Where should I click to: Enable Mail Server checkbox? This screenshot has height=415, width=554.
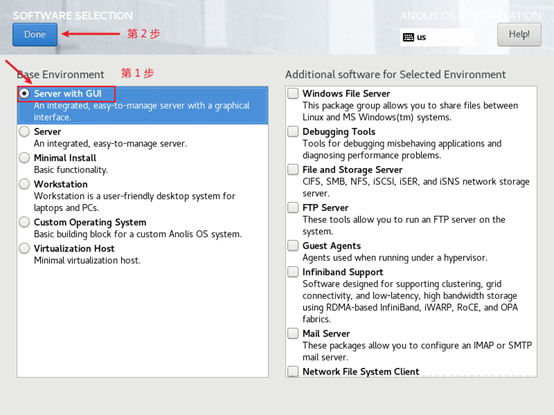pyautogui.click(x=293, y=333)
